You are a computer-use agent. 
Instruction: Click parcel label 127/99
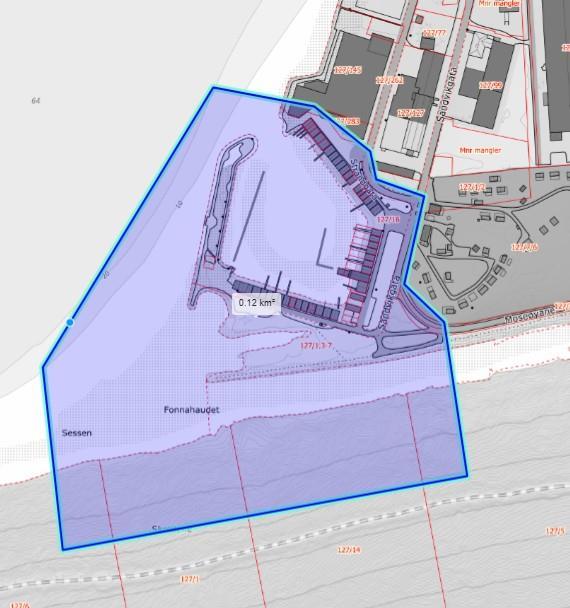(x=491, y=85)
